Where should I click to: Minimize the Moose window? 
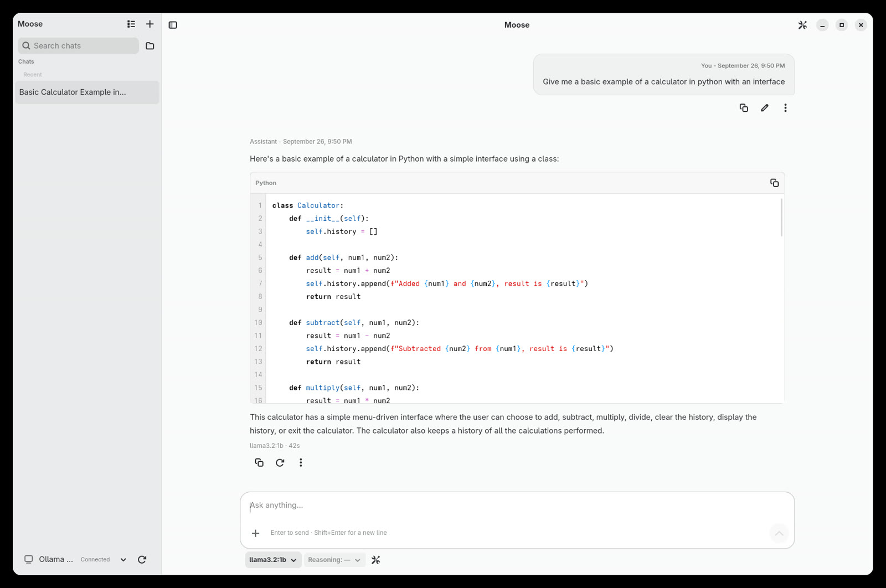click(822, 25)
